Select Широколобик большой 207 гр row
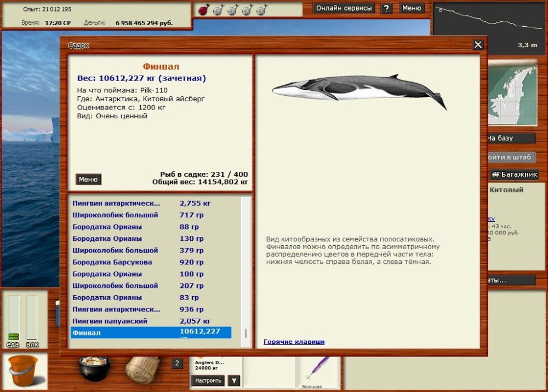This screenshot has height=392, width=548. 151,286
